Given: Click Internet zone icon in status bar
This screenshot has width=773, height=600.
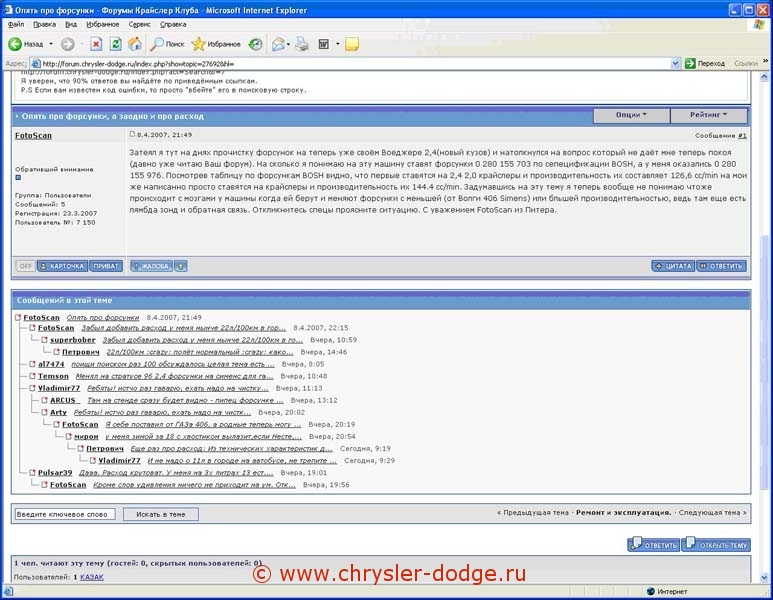Looking at the screenshot, I should (x=651, y=591).
